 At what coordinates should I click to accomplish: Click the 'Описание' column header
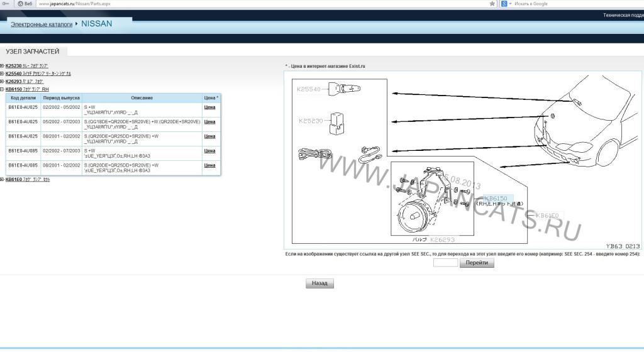(142, 98)
